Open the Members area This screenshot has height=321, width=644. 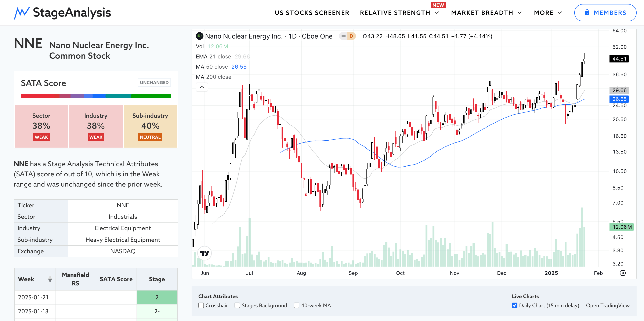click(x=605, y=13)
